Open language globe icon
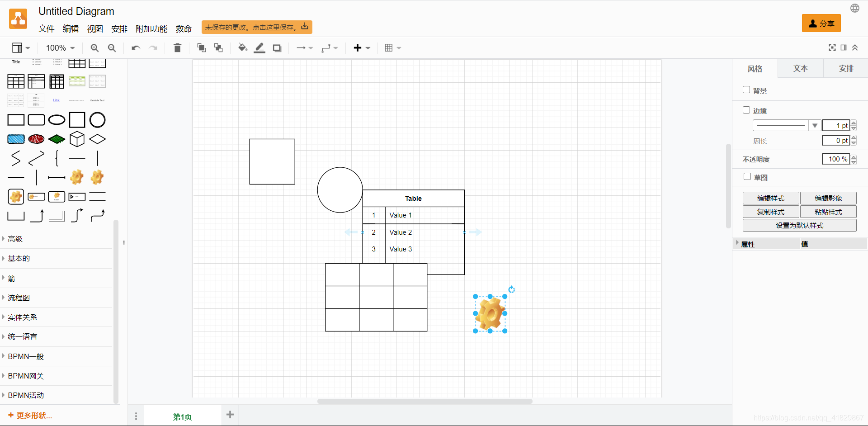868x426 pixels. (x=854, y=8)
